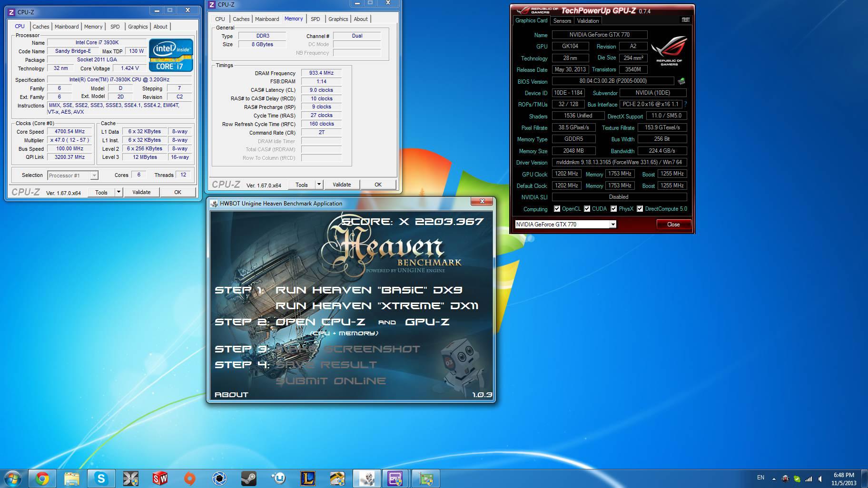Open Origin icon in taskbar
Viewport: 868px width, 488px height.
(189, 478)
